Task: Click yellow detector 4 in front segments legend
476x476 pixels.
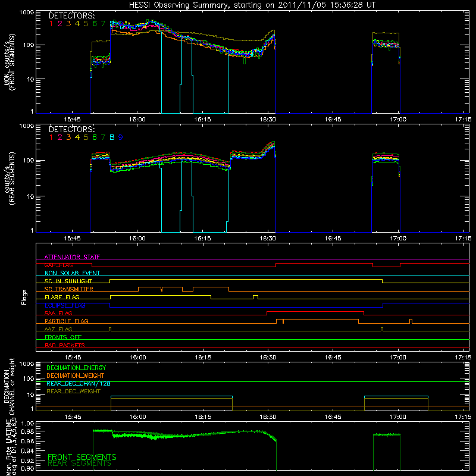Action: coord(77,24)
